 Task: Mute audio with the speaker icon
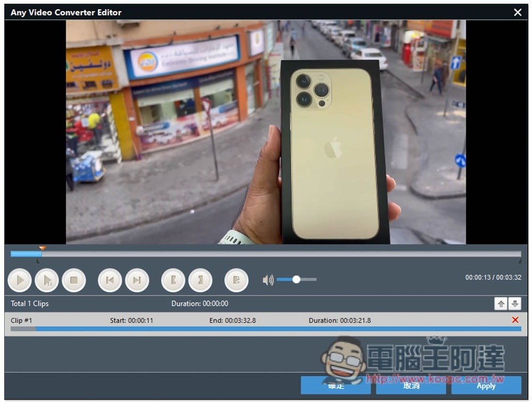pyautogui.click(x=268, y=279)
